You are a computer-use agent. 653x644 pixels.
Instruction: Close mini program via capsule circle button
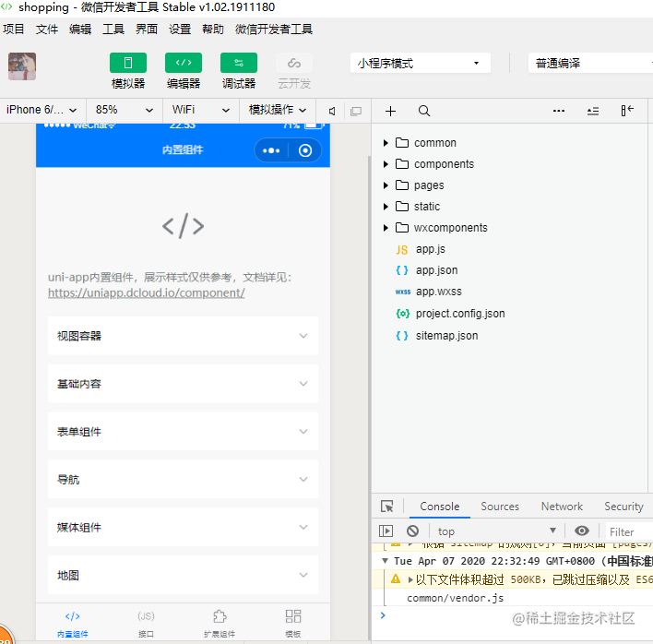[x=305, y=150]
